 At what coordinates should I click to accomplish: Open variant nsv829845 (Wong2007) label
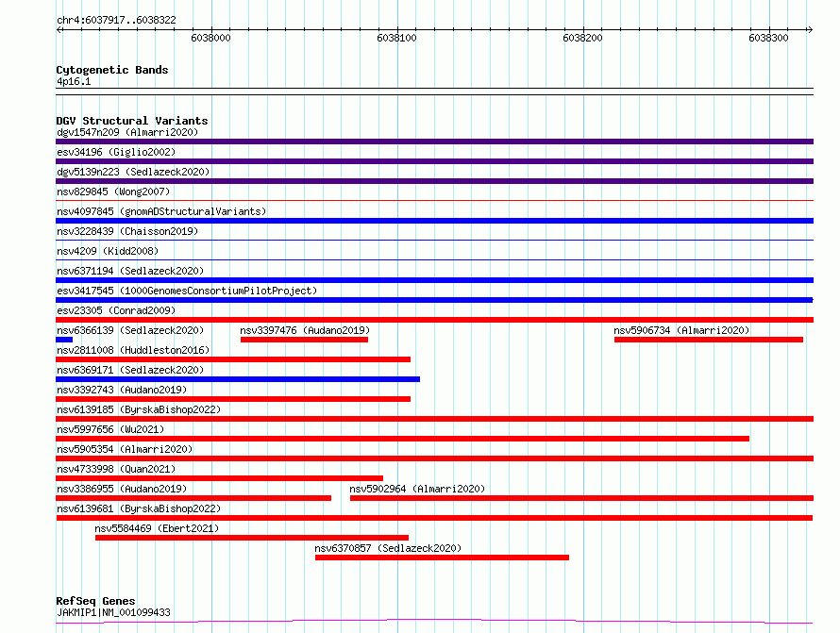(x=113, y=192)
